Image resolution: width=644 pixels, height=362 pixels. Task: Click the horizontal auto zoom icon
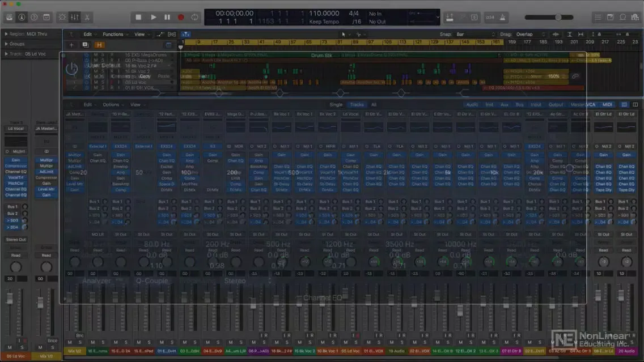(581, 35)
